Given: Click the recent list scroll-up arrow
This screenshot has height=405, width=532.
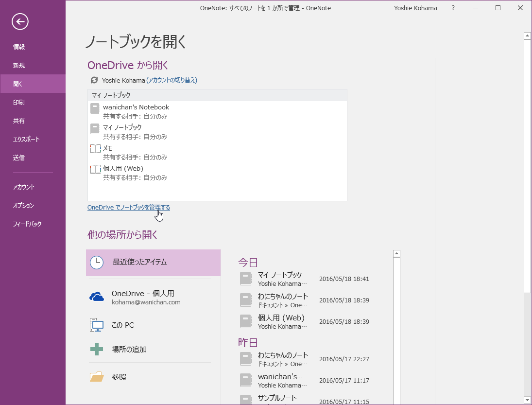Looking at the screenshot, I should coord(396,253).
